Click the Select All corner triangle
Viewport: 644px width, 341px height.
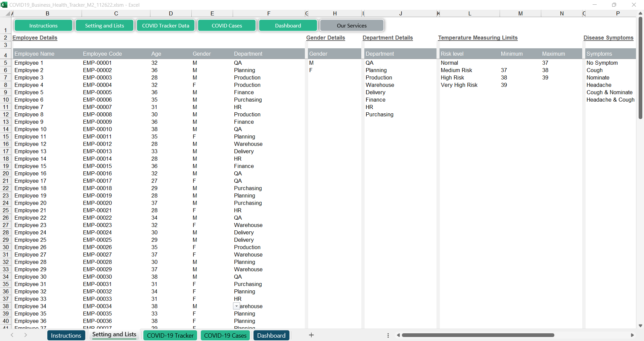tap(7, 14)
